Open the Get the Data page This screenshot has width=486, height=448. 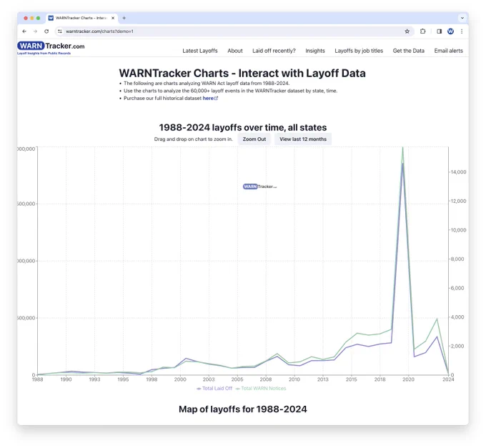pos(409,51)
